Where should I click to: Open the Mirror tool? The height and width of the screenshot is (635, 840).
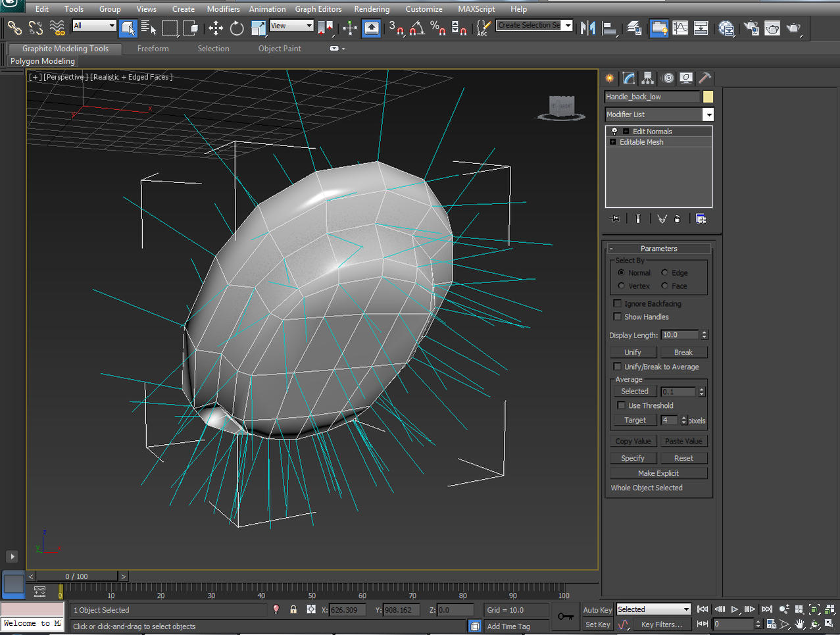pyautogui.click(x=587, y=28)
